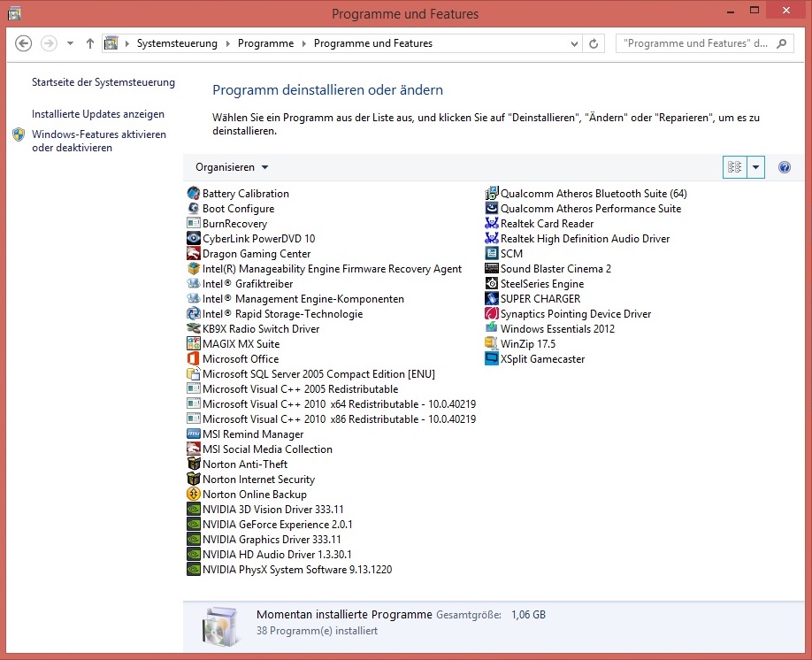Select the MAGIX MX Suite icon

(x=193, y=343)
